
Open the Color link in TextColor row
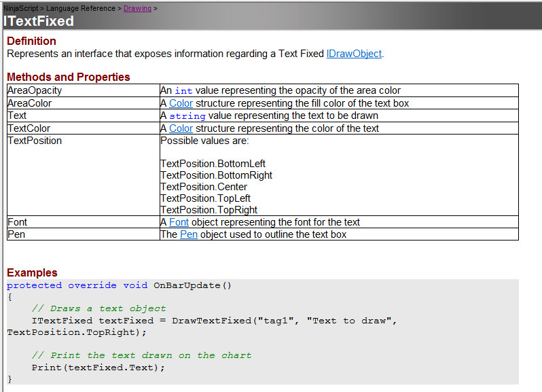[181, 128]
